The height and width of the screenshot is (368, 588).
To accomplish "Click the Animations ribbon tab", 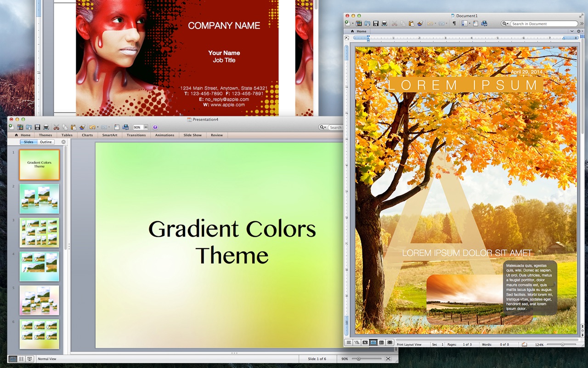I will coord(164,135).
